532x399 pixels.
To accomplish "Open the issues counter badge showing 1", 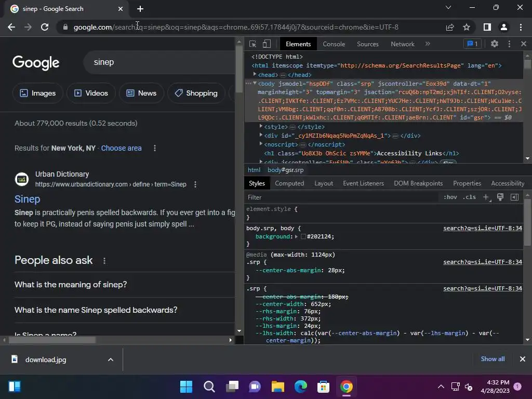I will 473,44.
